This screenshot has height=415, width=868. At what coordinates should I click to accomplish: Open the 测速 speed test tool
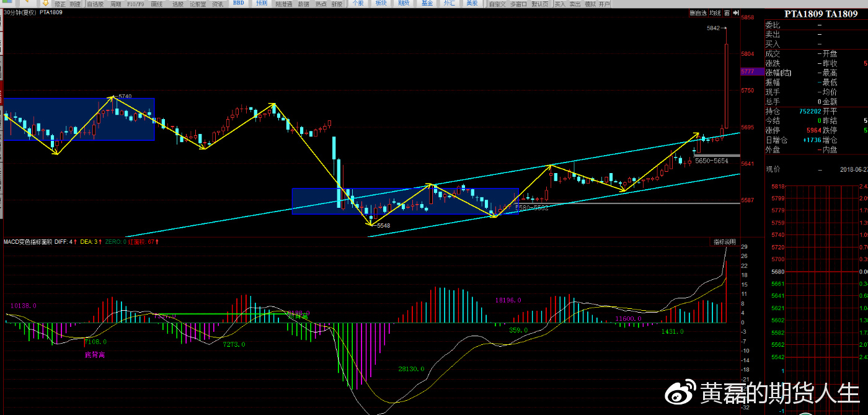pyautogui.click(x=75, y=4)
